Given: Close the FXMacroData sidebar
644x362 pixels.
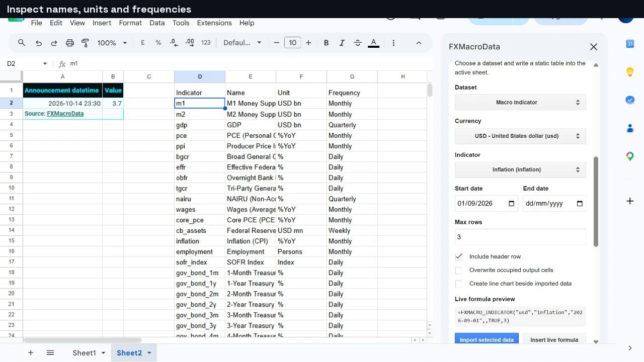Looking at the screenshot, I should coord(594,47).
